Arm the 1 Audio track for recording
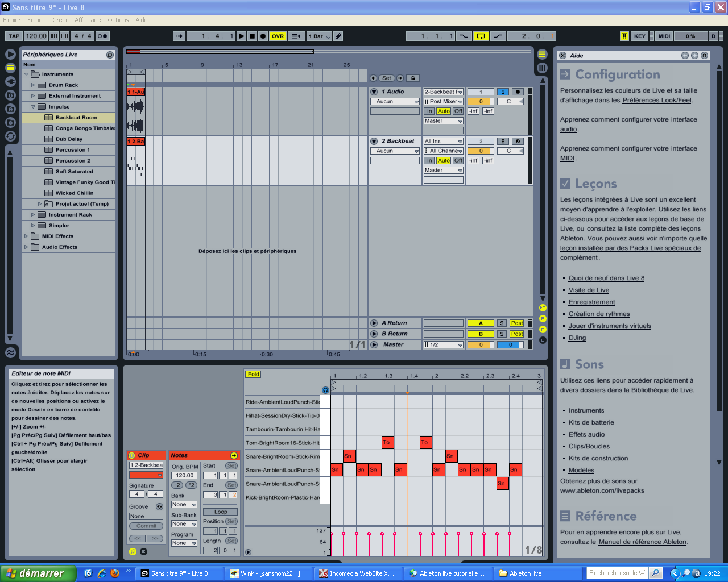This screenshot has width=728, height=582. pyautogui.click(x=518, y=92)
